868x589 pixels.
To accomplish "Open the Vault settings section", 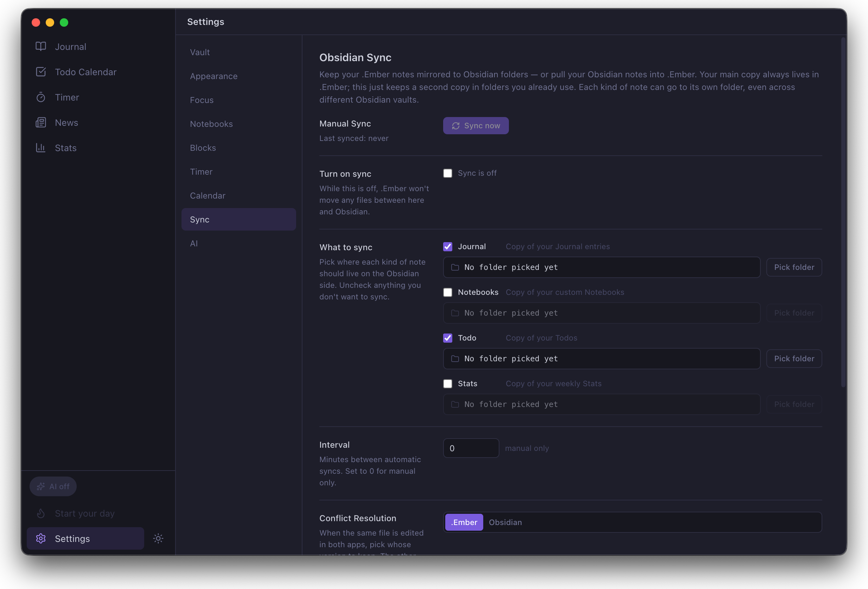I will point(239,52).
